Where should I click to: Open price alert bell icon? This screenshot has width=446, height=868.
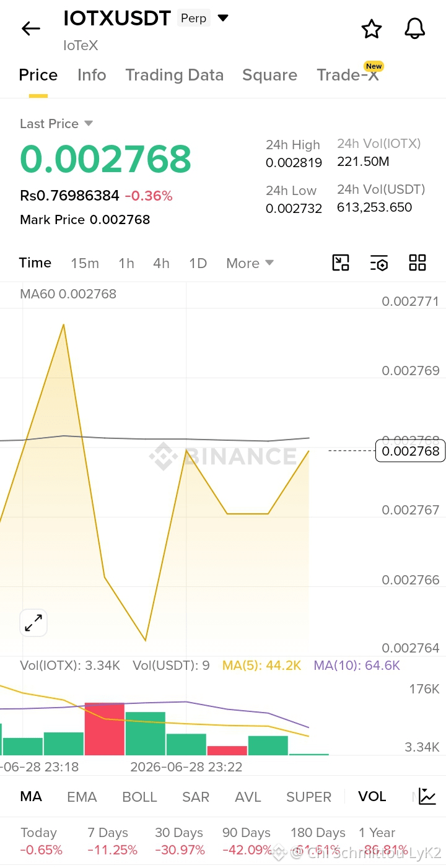(x=414, y=28)
